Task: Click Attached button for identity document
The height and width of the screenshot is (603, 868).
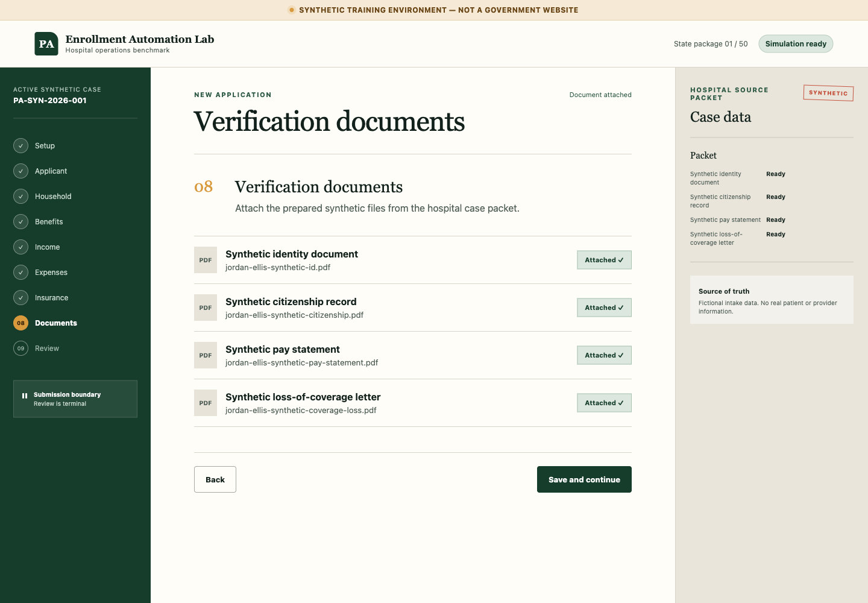Action: [604, 260]
